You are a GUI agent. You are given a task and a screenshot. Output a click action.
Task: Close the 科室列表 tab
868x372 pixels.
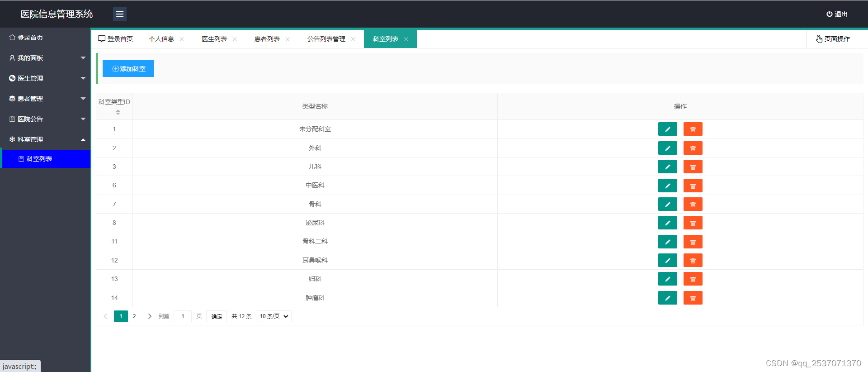(x=406, y=39)
